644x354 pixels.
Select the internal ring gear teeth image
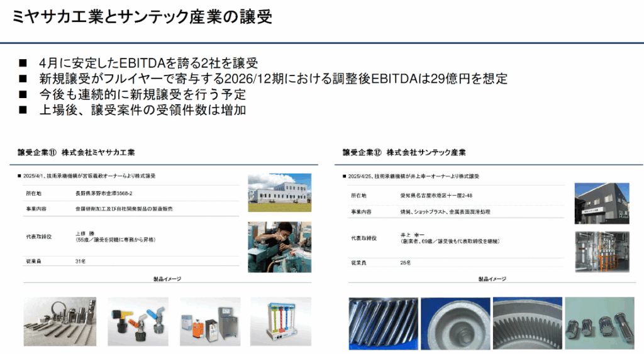click(528, 324)
